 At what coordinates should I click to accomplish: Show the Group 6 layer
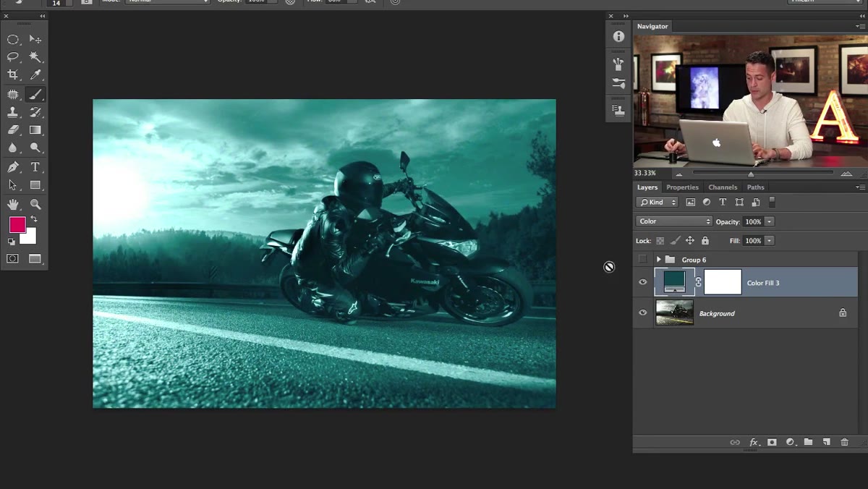coord(642,259)
